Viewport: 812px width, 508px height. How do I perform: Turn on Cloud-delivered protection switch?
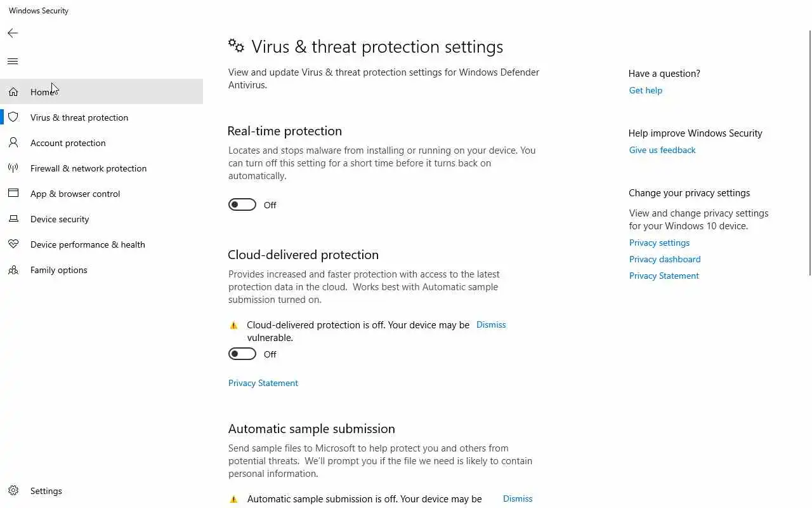(x=242, y=354)
